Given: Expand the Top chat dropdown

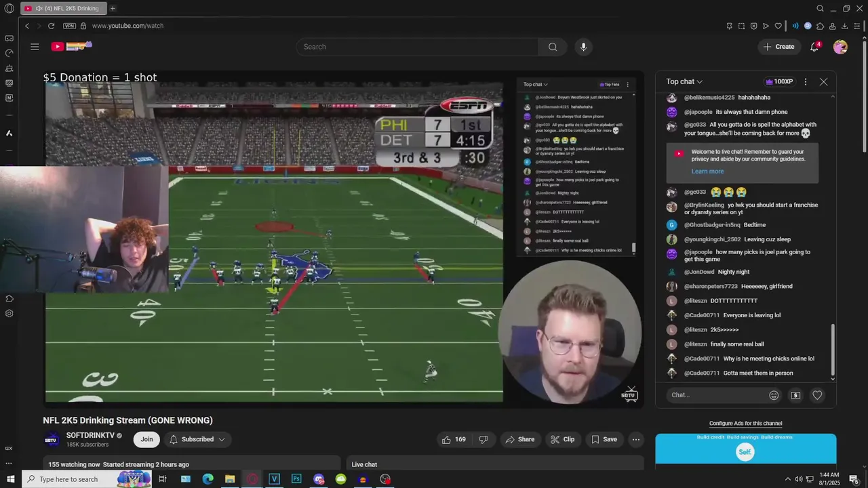Looking at the screenshot, I should 684,81.
